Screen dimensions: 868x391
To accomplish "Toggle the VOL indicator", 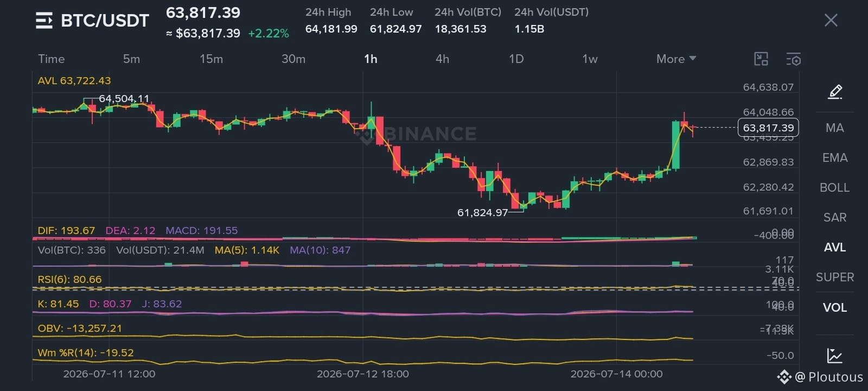I will point(834,308).
